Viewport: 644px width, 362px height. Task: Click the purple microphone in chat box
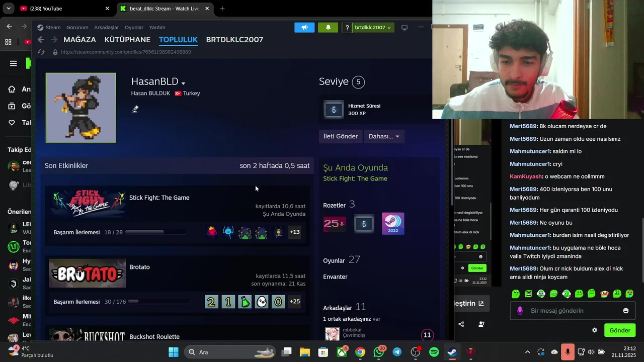[520, 311]
